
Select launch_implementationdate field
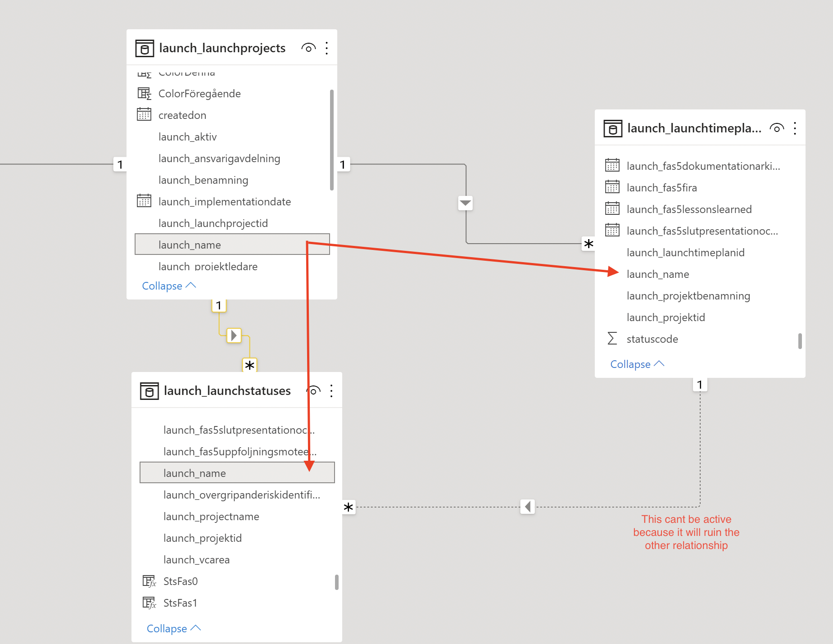[232, 202]
